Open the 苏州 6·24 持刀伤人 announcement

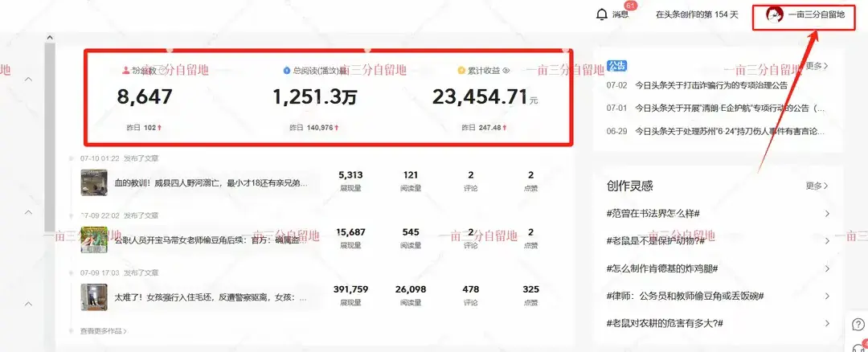tap(730, 131)
